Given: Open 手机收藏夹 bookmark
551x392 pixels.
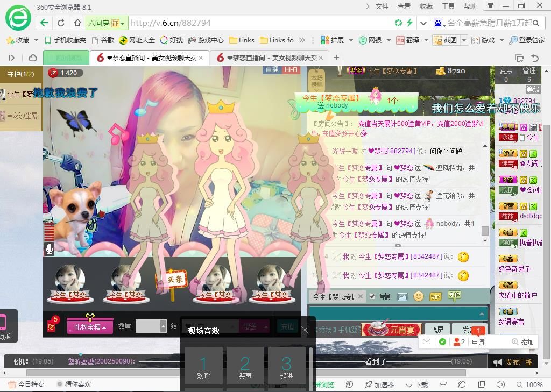Looking at the screenshot, I should click(65, 40).
